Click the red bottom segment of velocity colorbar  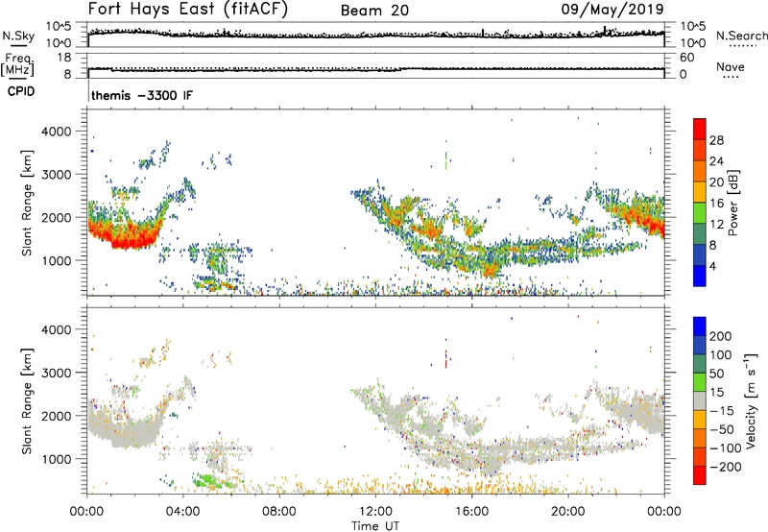point(700,475)
